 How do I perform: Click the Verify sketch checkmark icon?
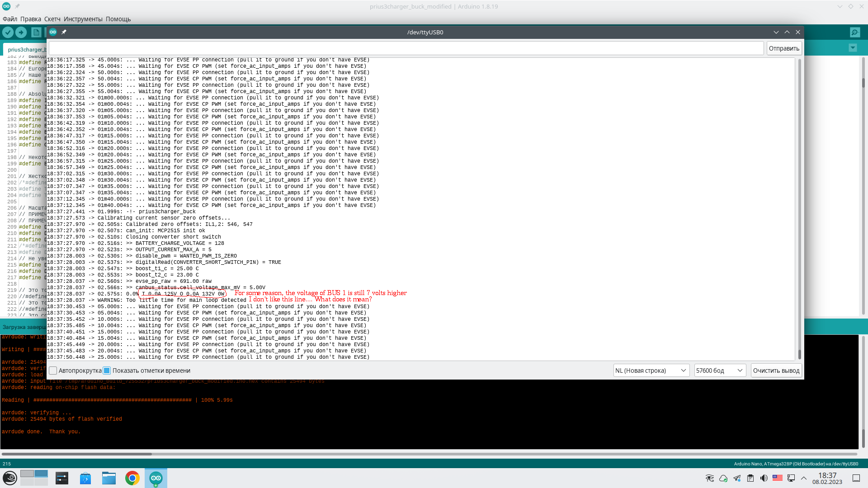tap(8, 32)
